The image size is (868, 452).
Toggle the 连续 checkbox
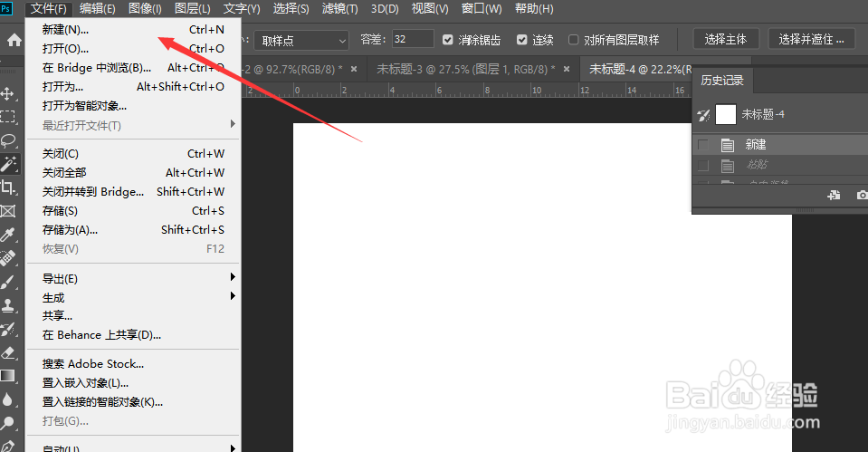pyautogui.click(x=521, y=40)
